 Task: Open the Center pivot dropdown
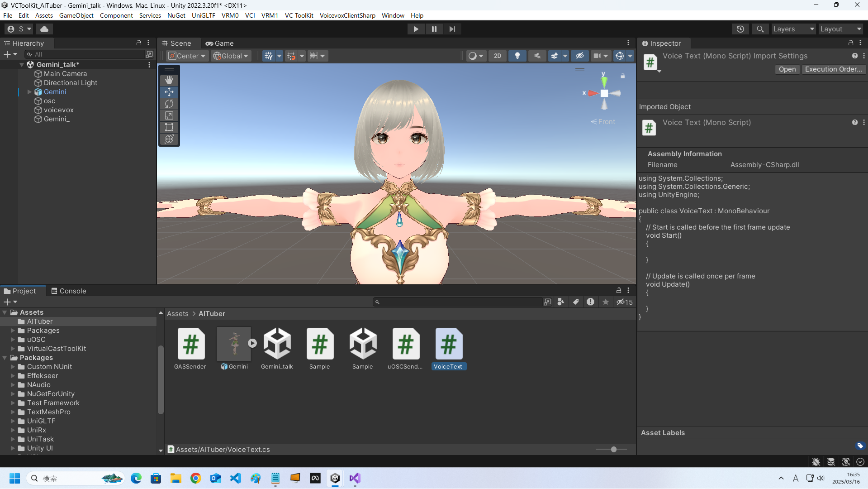coord(187,56)
